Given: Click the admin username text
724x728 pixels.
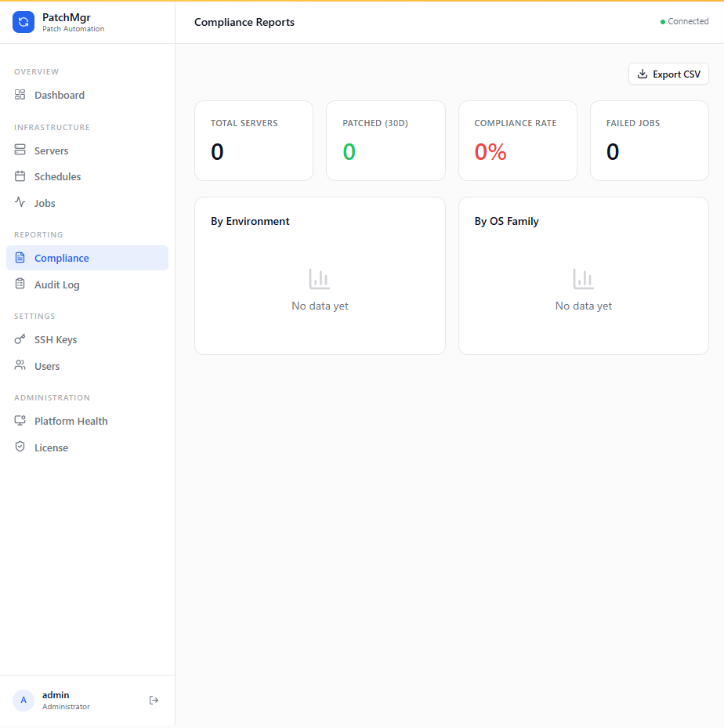Looking at the screenshot, I should [x=56, y=694].
